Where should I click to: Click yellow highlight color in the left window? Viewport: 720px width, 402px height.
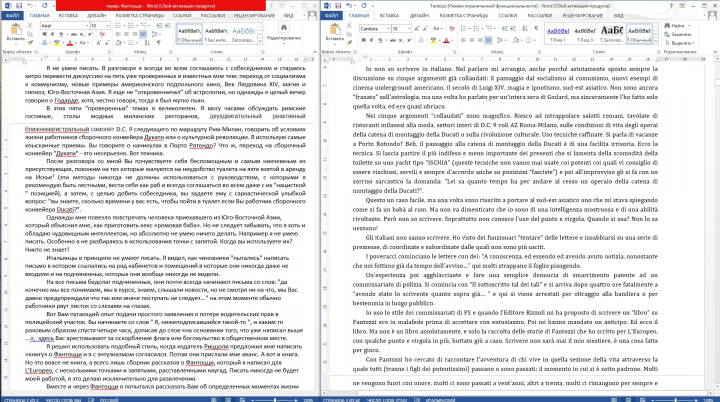click(x=56, y=43)
